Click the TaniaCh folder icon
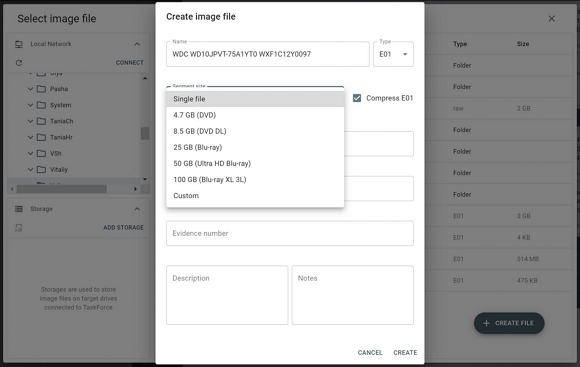This screenshot has width=580, height=367. tap(41, 121)
